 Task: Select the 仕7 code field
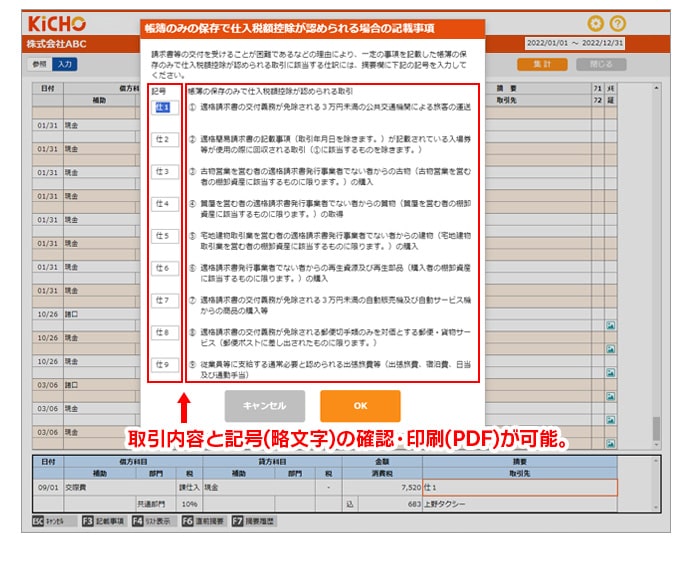point(165,301)
